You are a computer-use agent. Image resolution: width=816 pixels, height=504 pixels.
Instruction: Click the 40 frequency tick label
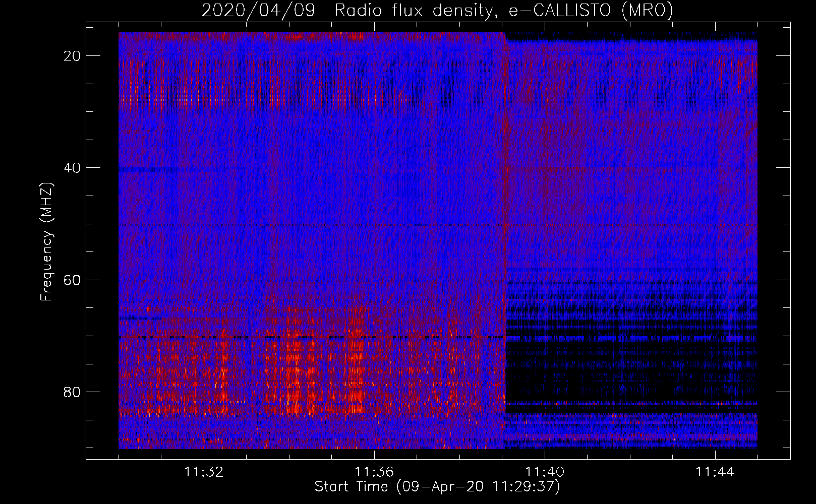point(73,168)
